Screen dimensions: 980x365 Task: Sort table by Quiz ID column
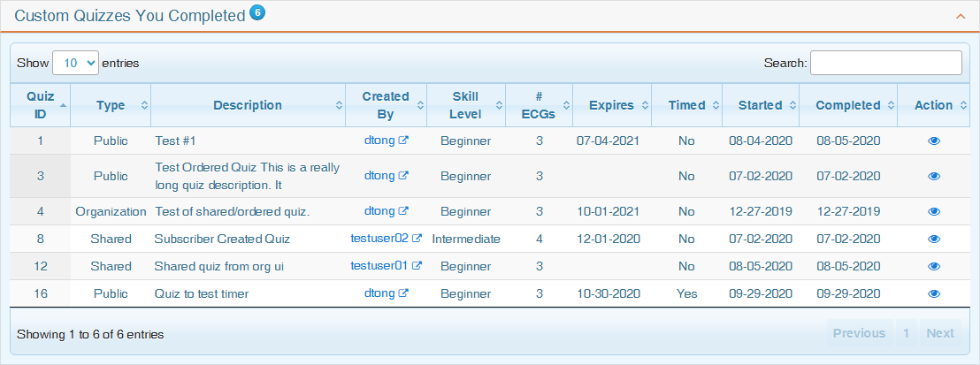(x=41, y=105)
